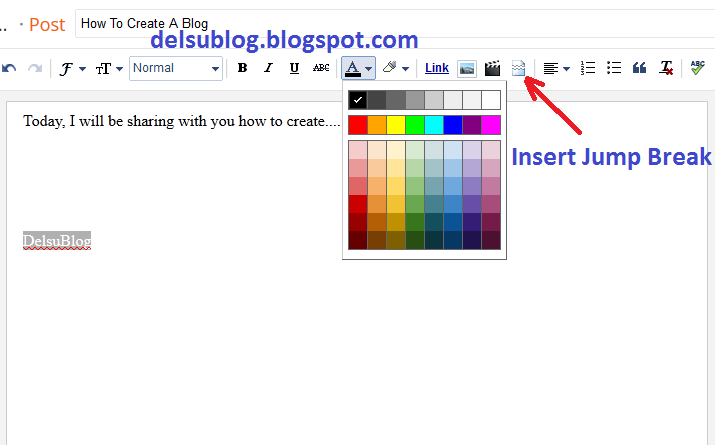Insert an image using the picture icon
The image size is (715, 445).
tap(466, 68)
